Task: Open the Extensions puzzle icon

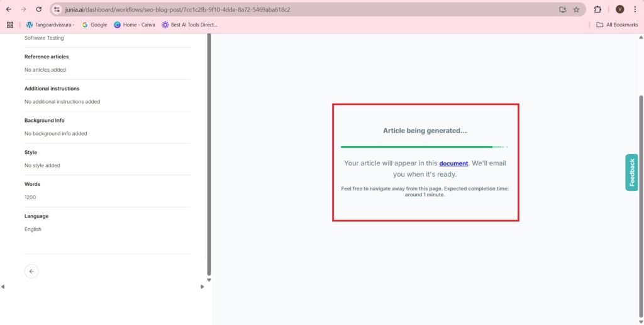Action: [597, 9]
